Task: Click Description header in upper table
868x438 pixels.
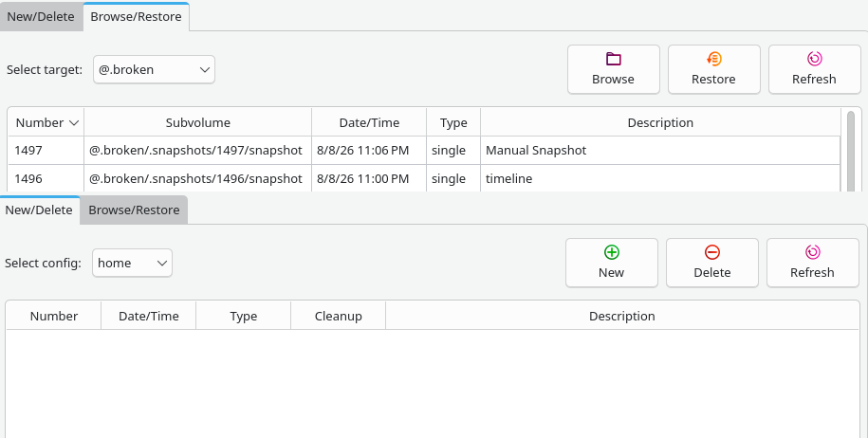Action: (660, 123)
